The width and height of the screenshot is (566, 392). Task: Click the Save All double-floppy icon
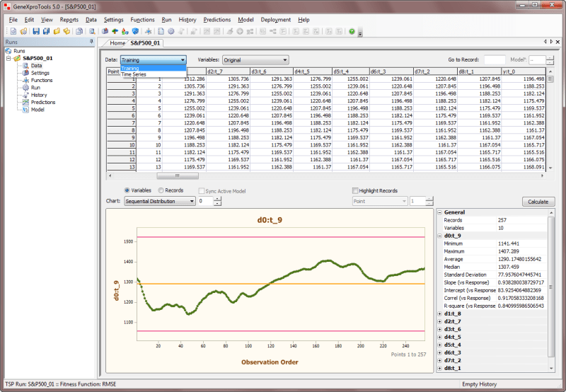(46, 31)
